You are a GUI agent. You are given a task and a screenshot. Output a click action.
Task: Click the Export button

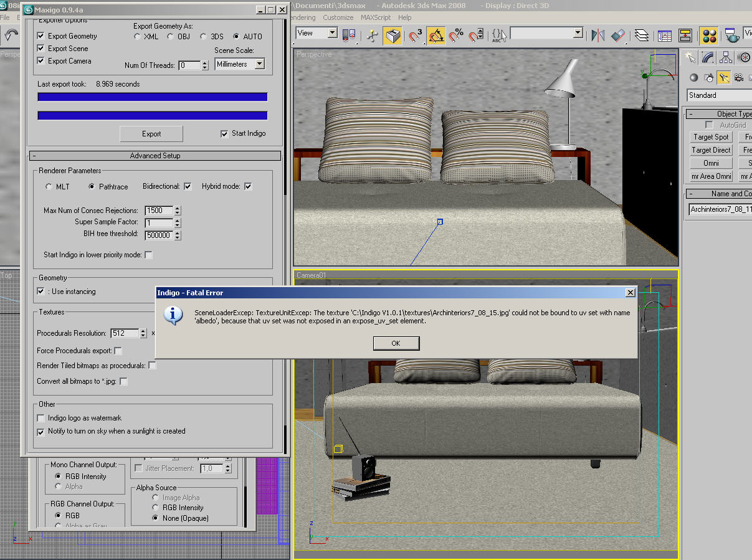pos(151,134)
